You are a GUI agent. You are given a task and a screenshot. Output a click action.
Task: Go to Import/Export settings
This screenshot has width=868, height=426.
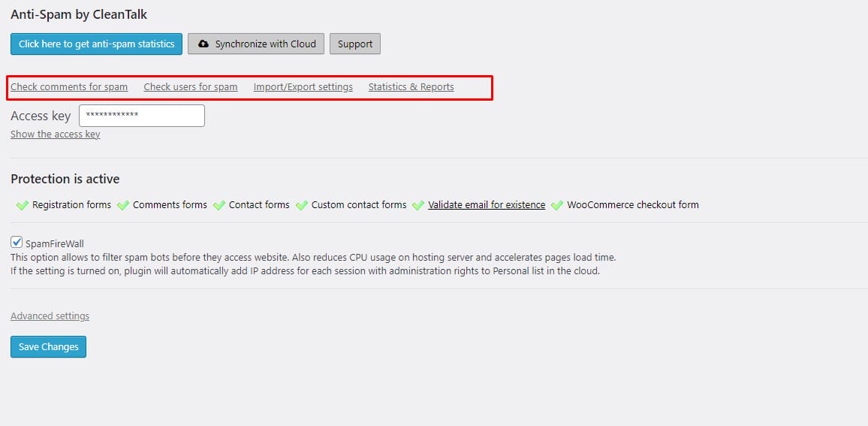[x=303, y=87]
